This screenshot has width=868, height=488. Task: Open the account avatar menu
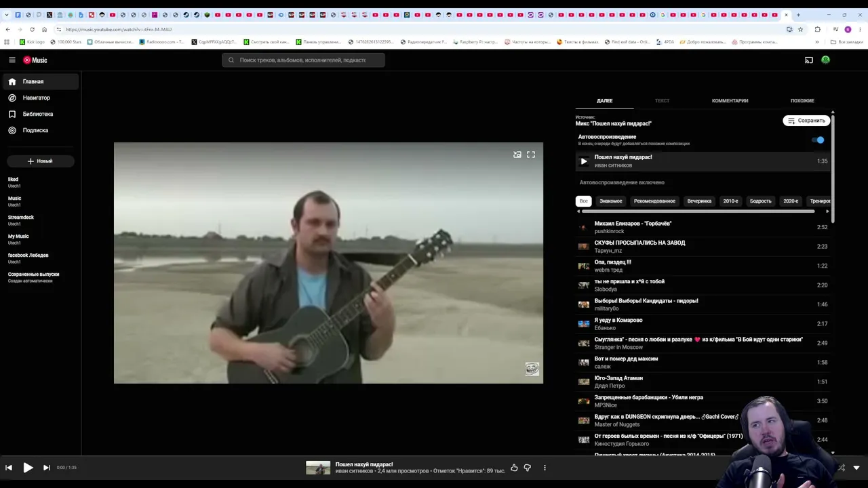point(825,60)
